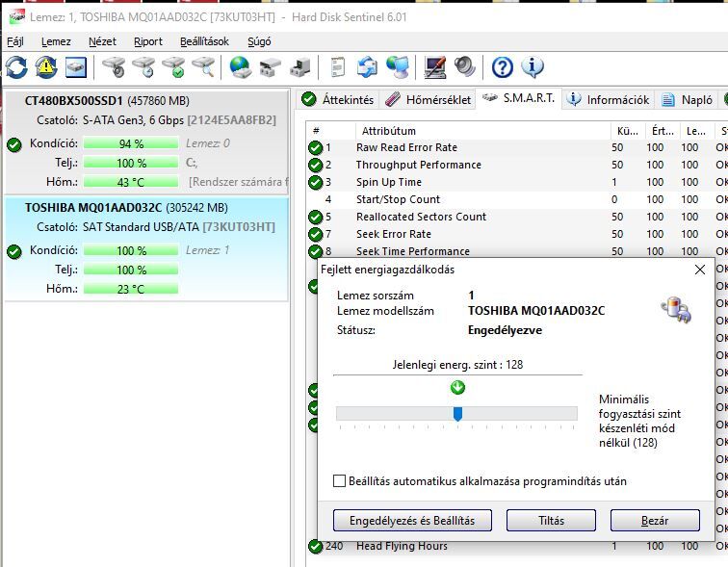
Task: Open the text report document icon
Action: (338, 67)
